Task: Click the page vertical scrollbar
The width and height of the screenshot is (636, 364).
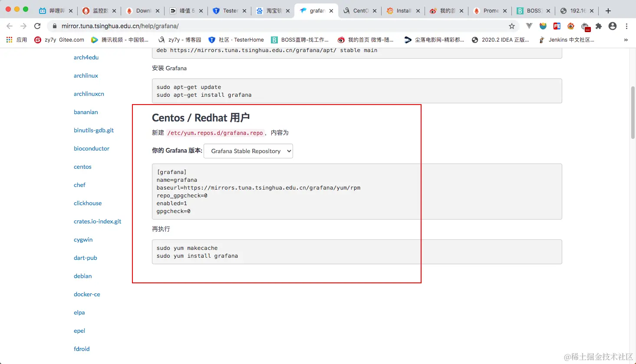Action: [633, 113]
